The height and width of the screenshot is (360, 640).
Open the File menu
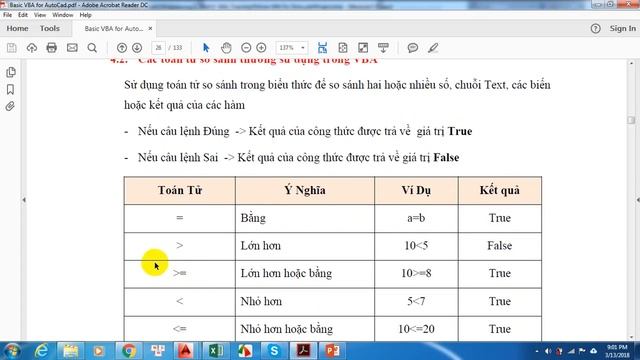coord(7,15)
